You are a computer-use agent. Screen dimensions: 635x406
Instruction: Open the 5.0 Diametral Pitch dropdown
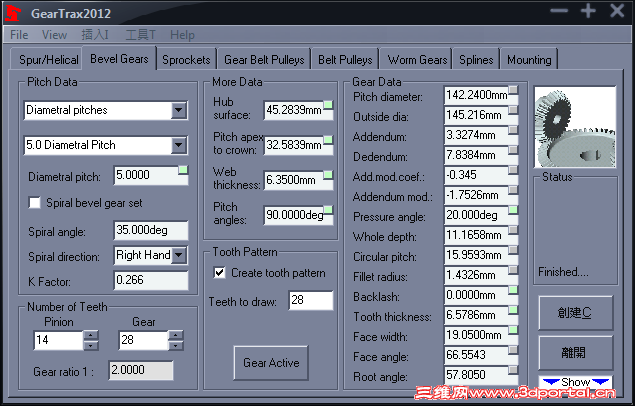point(179,145)
